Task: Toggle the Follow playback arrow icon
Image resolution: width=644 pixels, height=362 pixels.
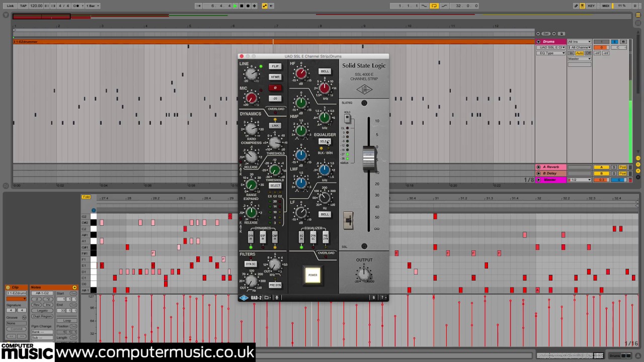Action: coord(198,6)
